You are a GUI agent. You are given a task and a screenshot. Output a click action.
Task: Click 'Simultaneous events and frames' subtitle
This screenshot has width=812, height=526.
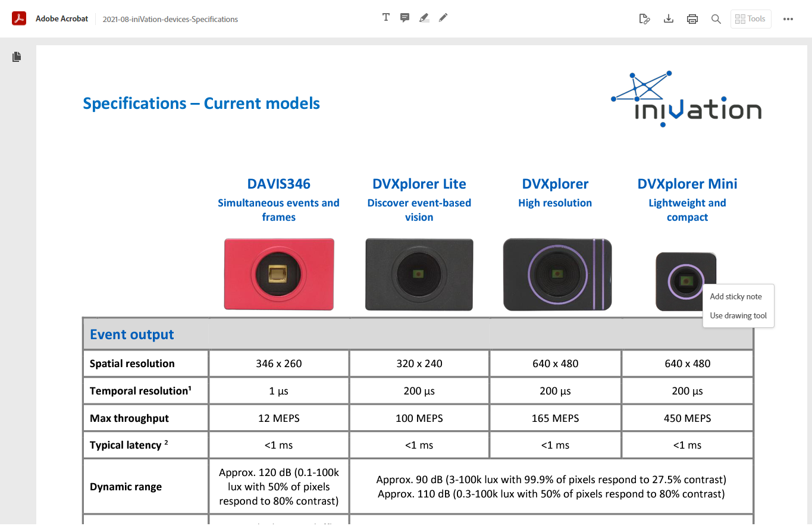click(278, 210)
